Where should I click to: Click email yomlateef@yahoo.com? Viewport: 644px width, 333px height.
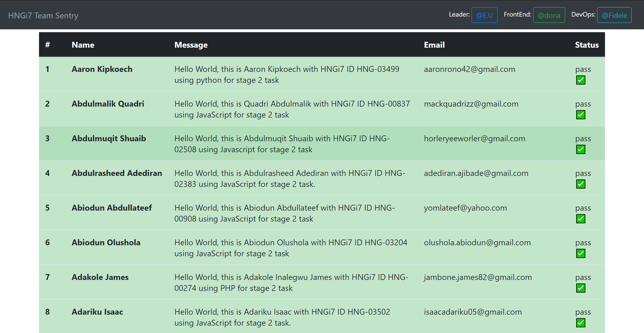pyautogui.click(x=465, y=208)
